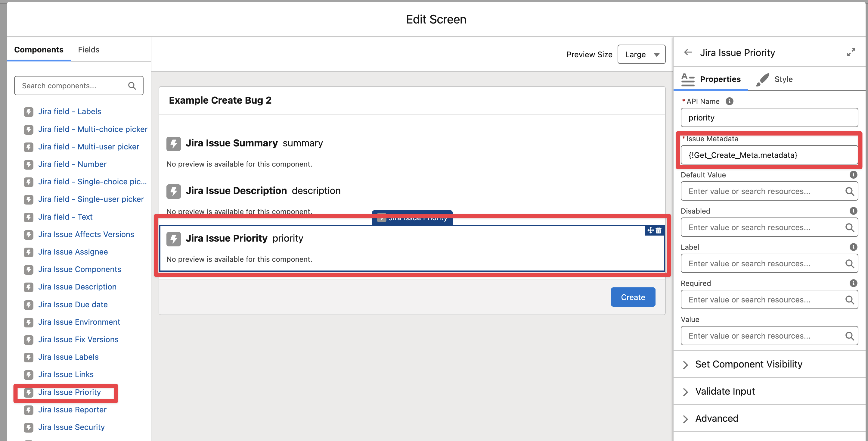Expand the properties panel with the expand icon
The image size is (868, 441).
point(851,52)
